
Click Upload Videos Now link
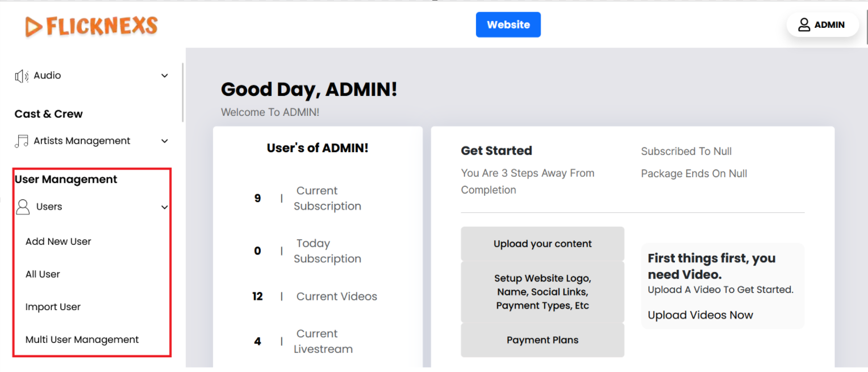point(700,315)
